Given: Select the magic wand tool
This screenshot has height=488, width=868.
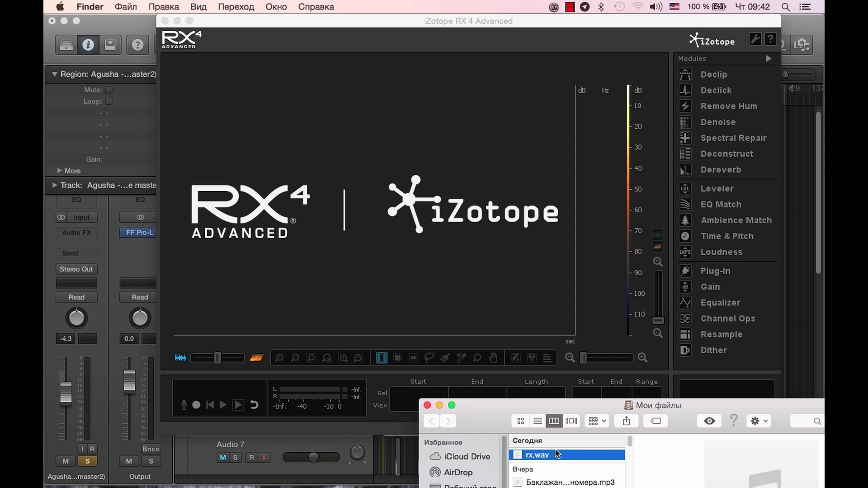Looking at the screenshot, I should point(461,358).
